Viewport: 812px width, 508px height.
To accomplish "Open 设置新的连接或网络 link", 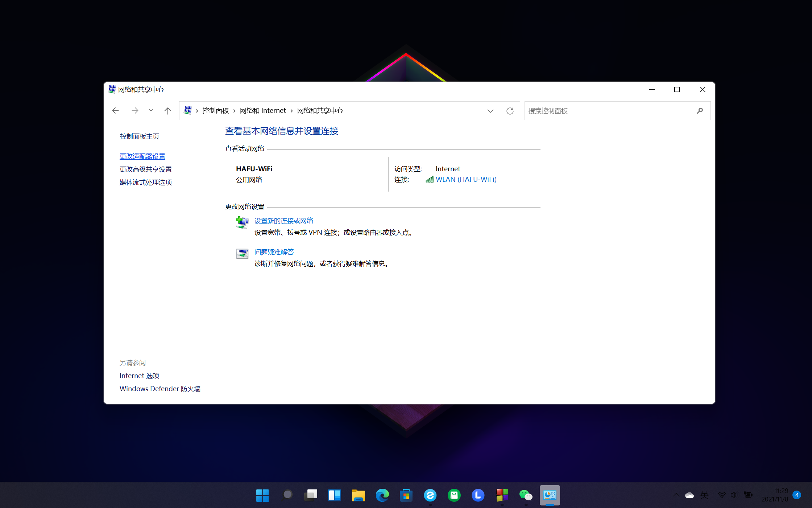I will pos(283,221).
